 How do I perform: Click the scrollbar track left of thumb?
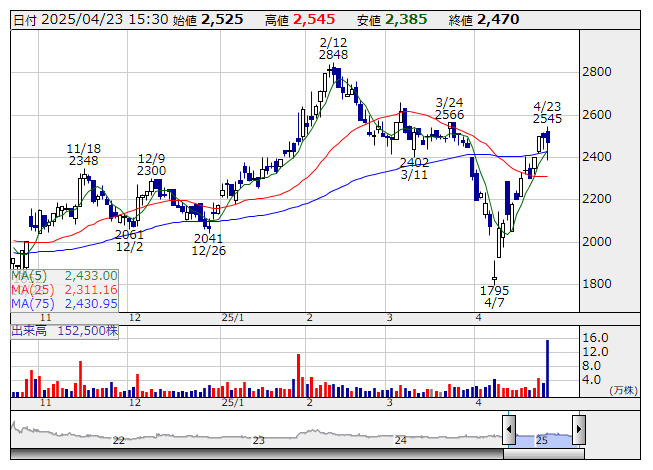pyautogui.click(x=257, y=454)
